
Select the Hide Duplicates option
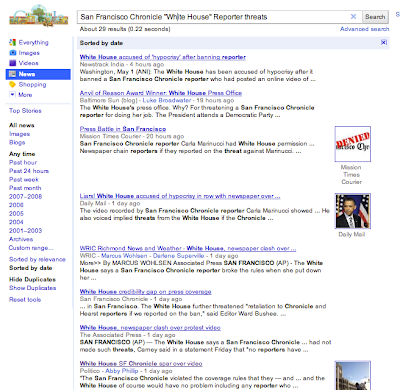pyautogui.click(x=32, y=279)
